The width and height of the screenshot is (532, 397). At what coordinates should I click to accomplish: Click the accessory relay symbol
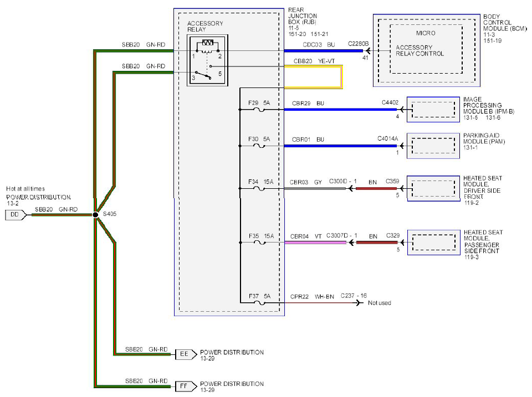pos(207,60)
